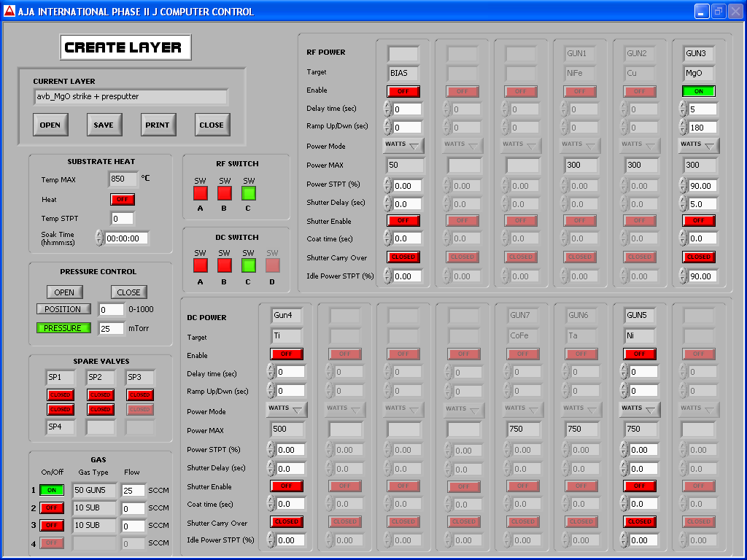This screenshot has height=560, width=747.
Task: Disable the GUN3 MgO Enable toggle
Action: pyautogui.click(x=699, y=91)
